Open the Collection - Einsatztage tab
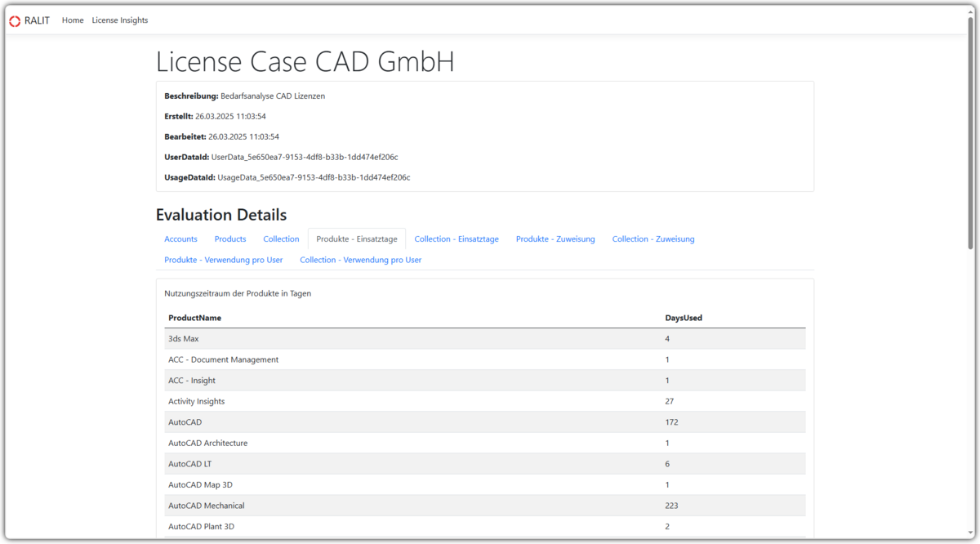The image size is (980, 544). click(x=457, y=239)
